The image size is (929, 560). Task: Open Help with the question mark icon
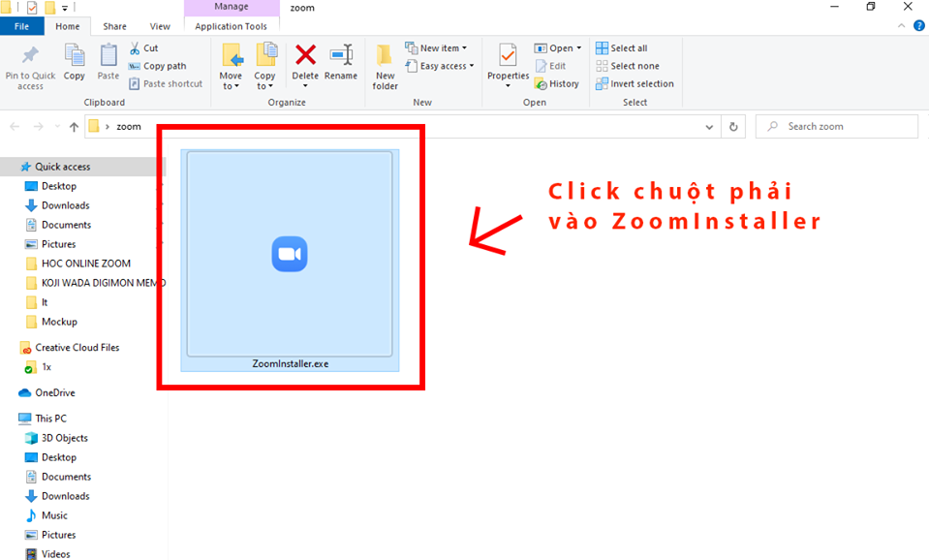coord(919,25)
